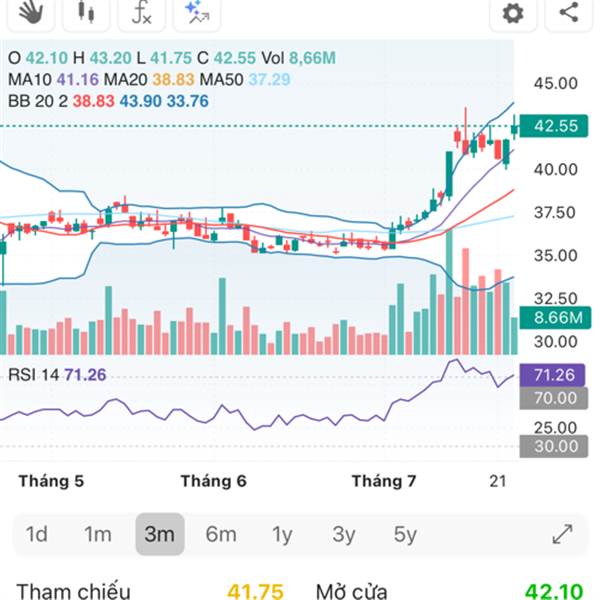
Task: Click the 35.00 price axis label
Action: pyautogui.click(x=556, y=255)
